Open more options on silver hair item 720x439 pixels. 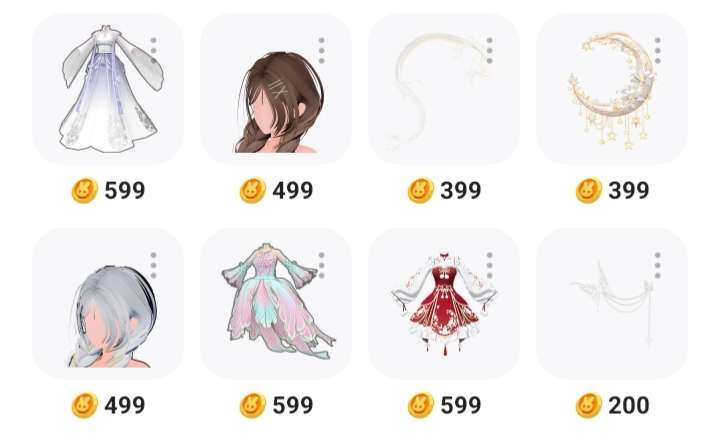[x=153, y=265]
